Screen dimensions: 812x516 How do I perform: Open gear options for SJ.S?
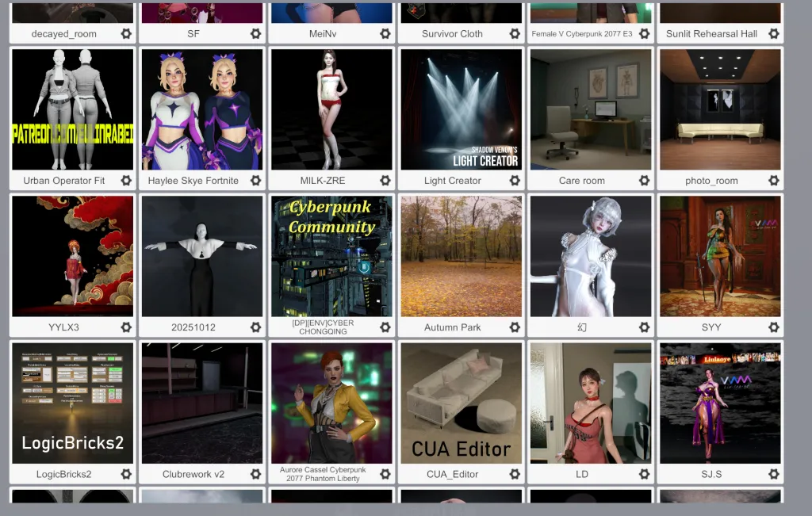pos(774,474)
